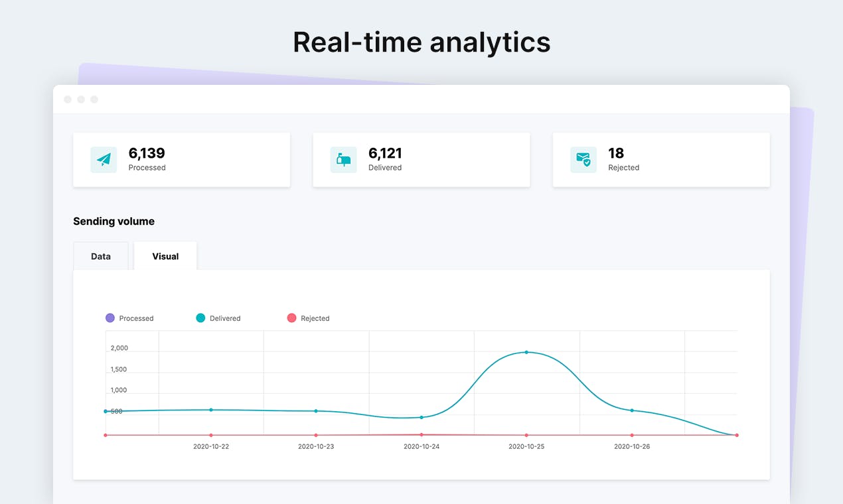Image resolution: width=843 pixels, height=504 pixels.
Task: Toggle the Processed series in legend
Action: tap(129, 318)
